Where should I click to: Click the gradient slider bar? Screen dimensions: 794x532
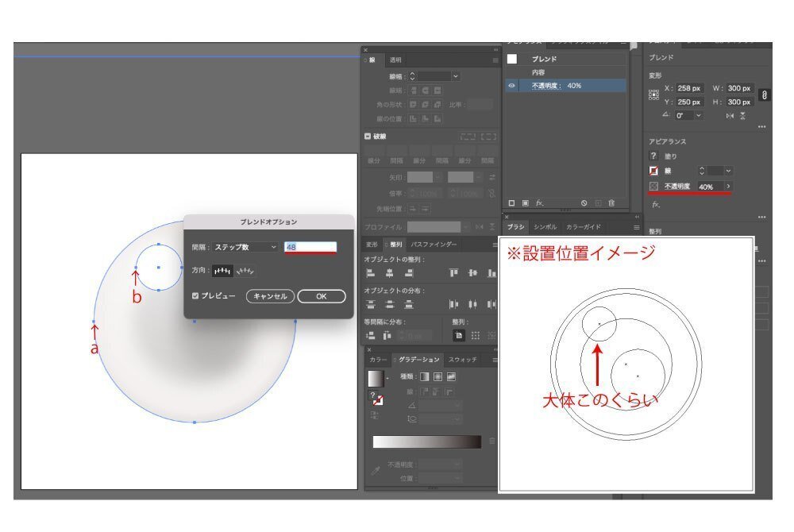click(x=427, y=442)
